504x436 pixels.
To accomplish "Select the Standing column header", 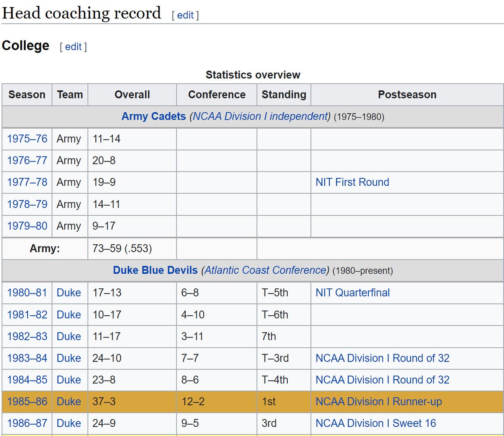I will [284, 95].
